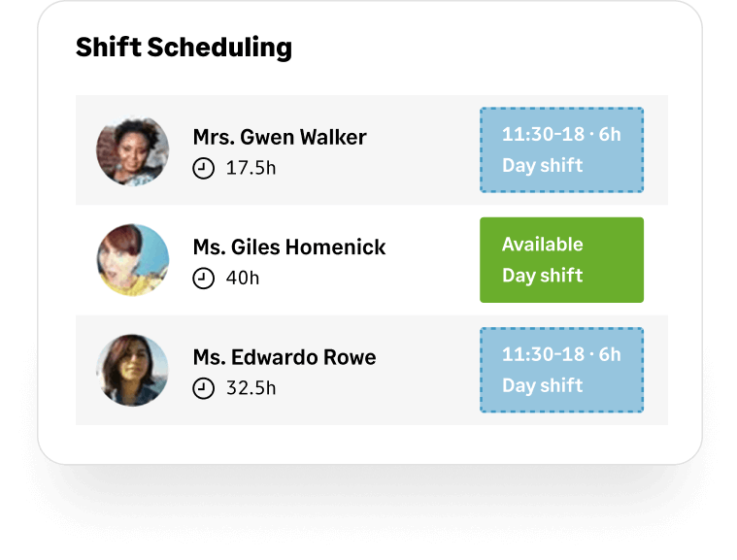Click the Shift Scheduling heading
The image size is (737, 560).
tap(184, 47)
